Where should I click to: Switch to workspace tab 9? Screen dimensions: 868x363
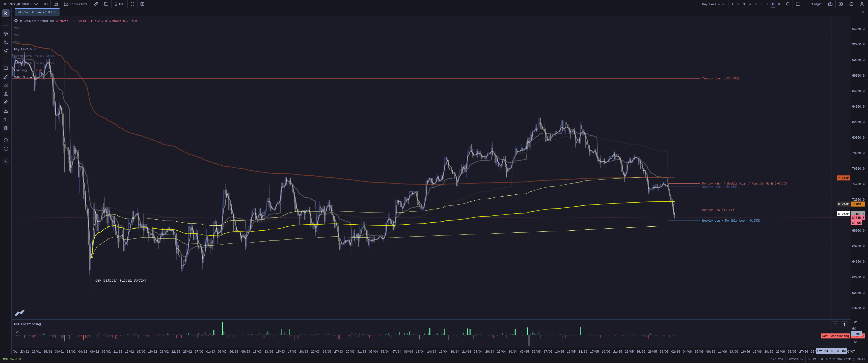(779, 4)
